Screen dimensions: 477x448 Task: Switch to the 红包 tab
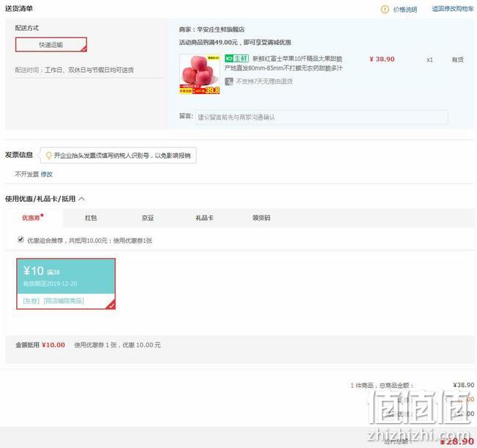coord(91,218)
